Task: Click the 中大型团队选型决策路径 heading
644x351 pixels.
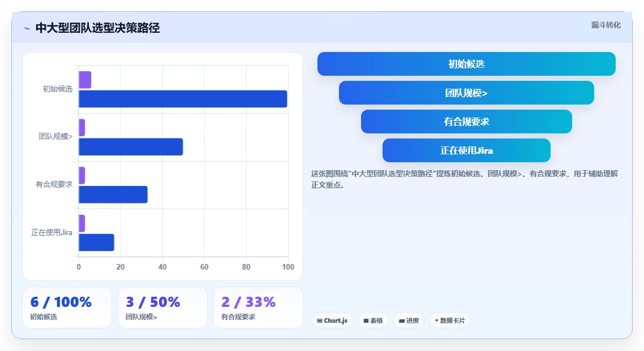Action: pos(98,28)
